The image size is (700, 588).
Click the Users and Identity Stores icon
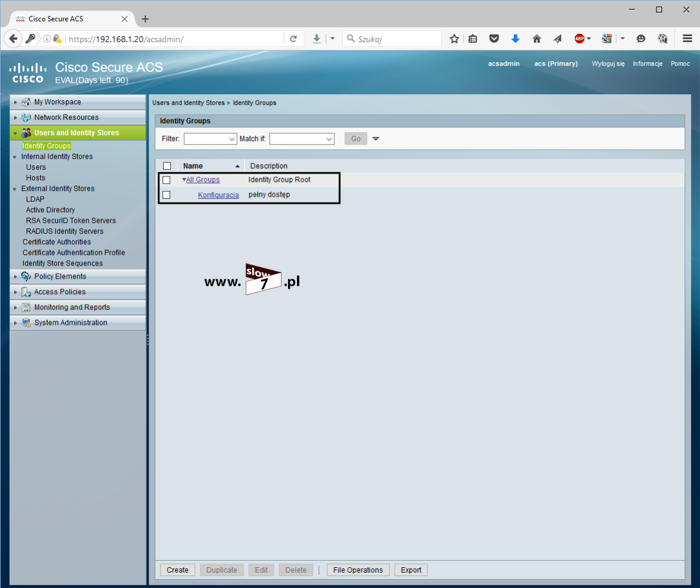click(x=26, y=133)
